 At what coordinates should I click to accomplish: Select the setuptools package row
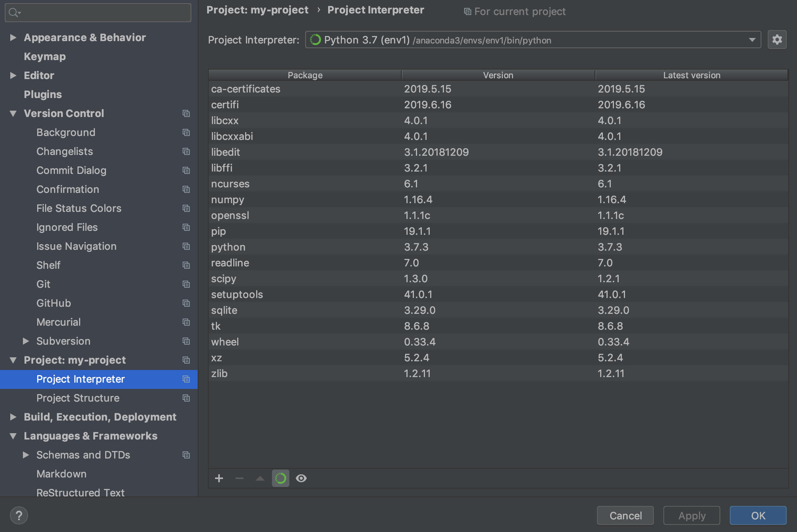pyautogui.click(x=498, y=294)
